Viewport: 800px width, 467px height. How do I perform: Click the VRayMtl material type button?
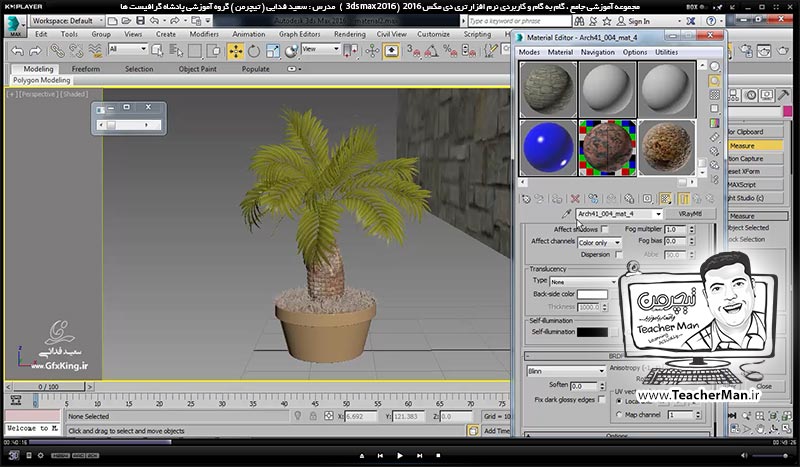pyautogui.click(x=690, y=214)
